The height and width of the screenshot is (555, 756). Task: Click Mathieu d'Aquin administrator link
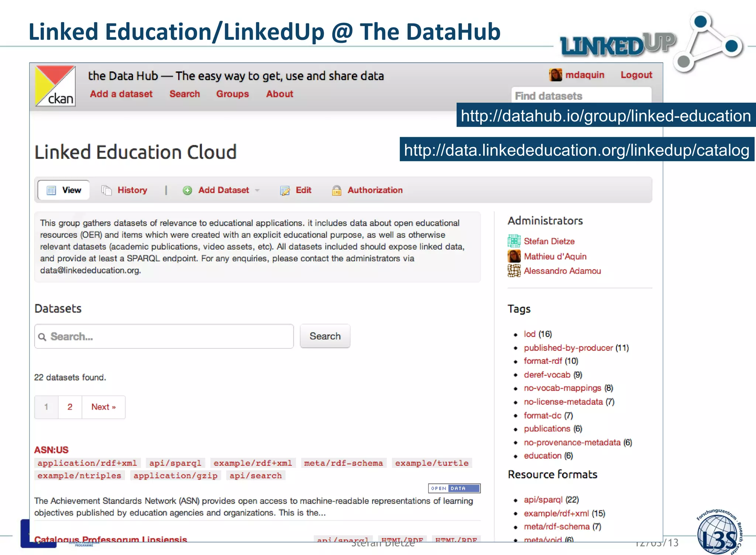pyautogui.click(x=555, y=256)
